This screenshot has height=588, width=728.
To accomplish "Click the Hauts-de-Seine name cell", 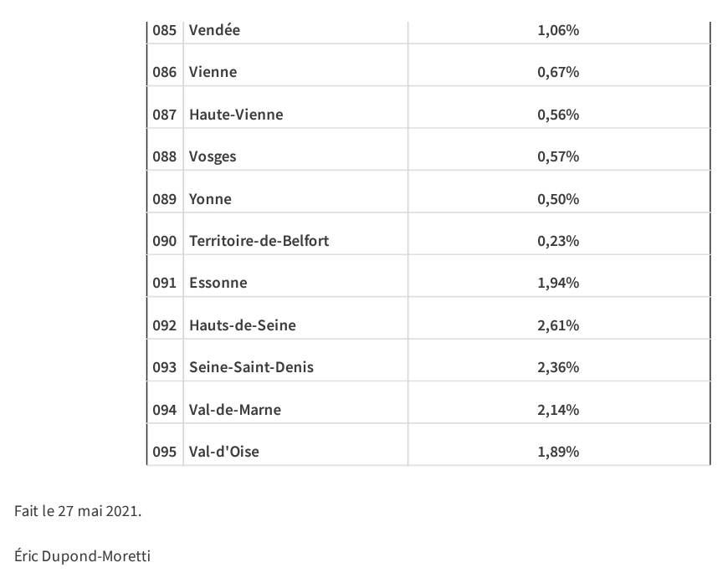I will tap(242, 325).
